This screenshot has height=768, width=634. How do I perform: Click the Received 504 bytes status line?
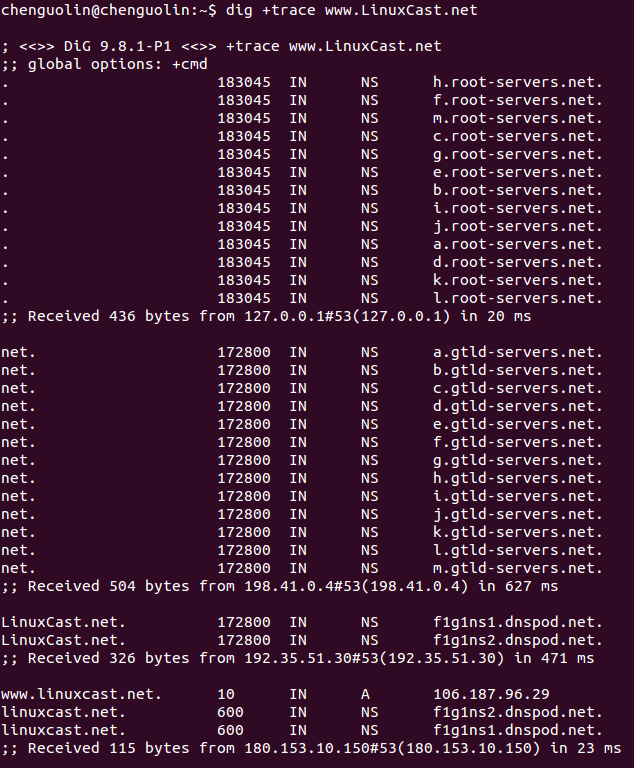tap(279, 586)
